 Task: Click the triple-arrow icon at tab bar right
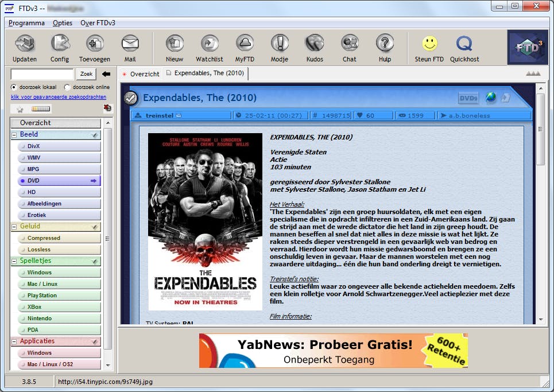pyautogui.click(x=533, y=73)
